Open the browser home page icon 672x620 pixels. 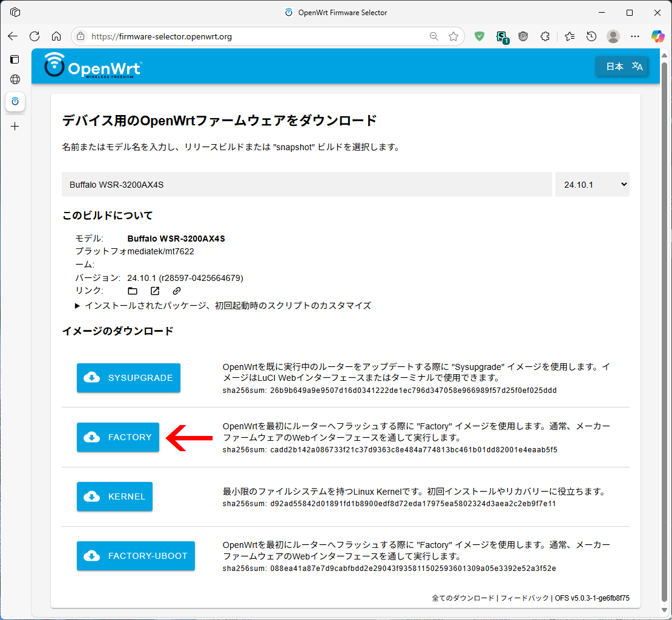56,36
